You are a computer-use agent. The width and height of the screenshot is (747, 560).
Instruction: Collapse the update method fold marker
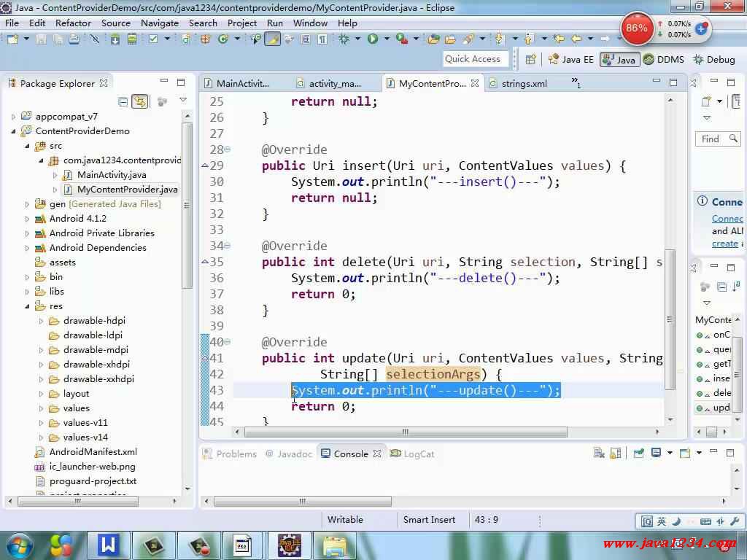tap(228, 342)
